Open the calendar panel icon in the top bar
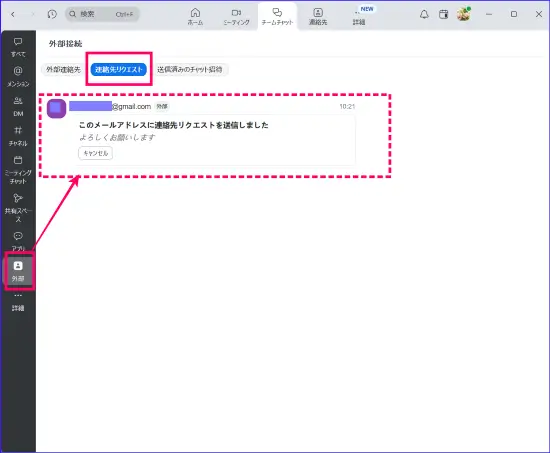This screenshot has height=453, width=550. 443,14
